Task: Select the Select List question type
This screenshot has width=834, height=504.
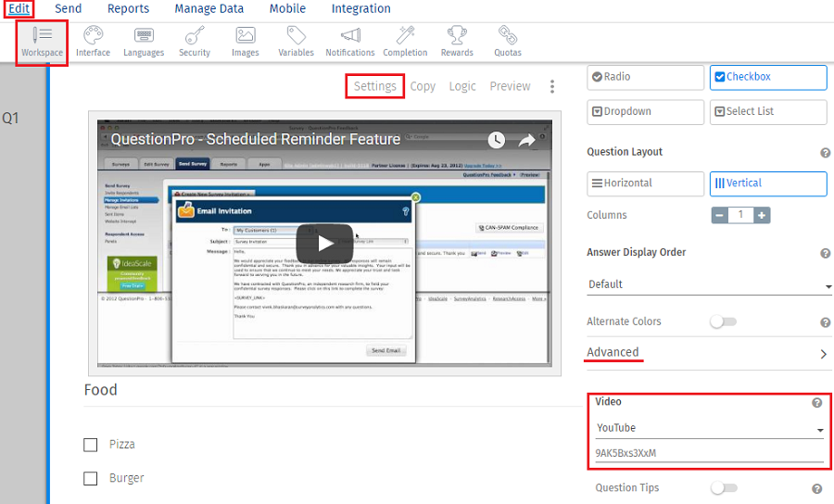Action: pos(768,112)
